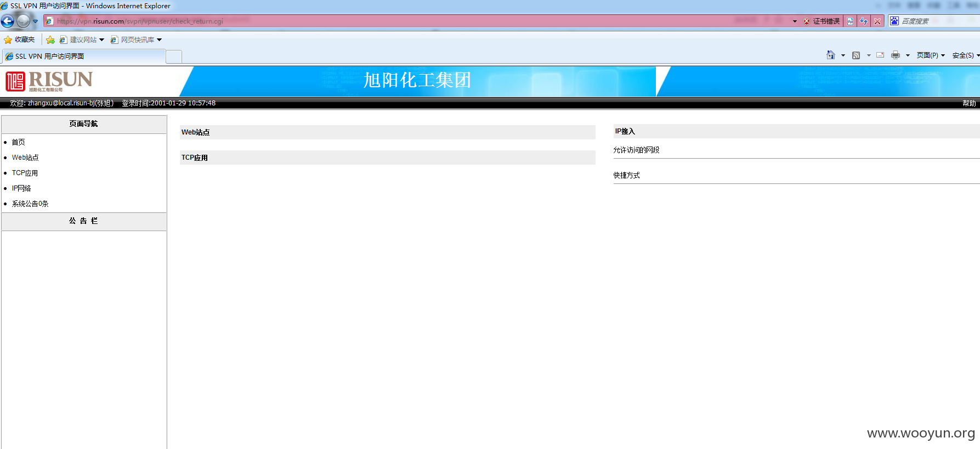Open IP网络 in the navigation list
The height and width of the screenshot is (449, 980).
(21, 188)
